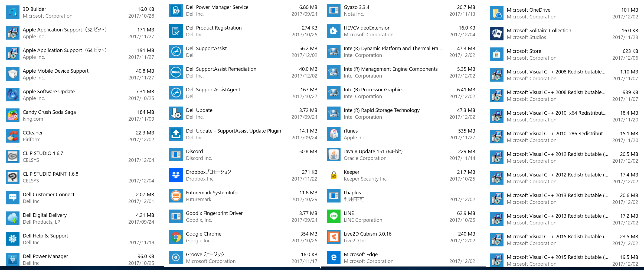Select the "Piriform" publisher text
Viewport: 644px width, 270px height.
point(31,140)
